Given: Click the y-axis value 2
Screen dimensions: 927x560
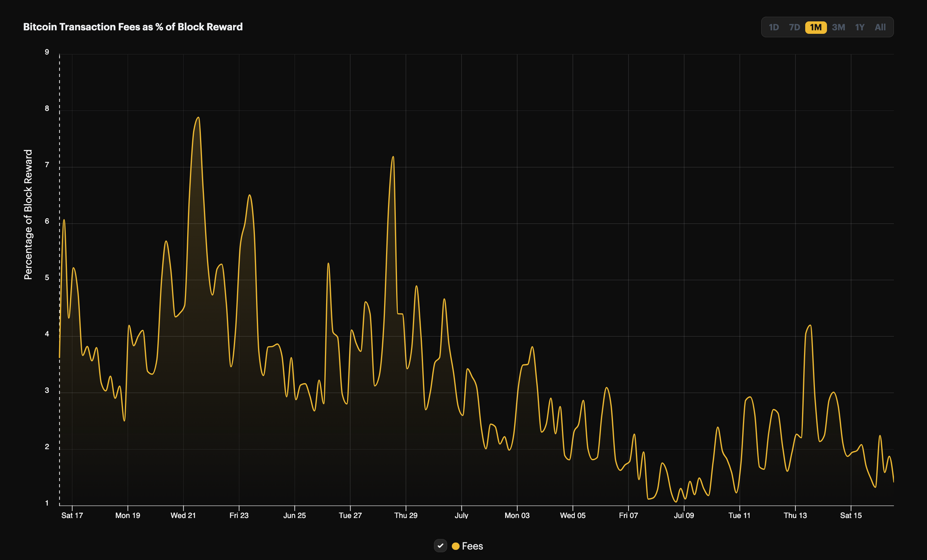Looking at the screenshot, I should 47,447.
